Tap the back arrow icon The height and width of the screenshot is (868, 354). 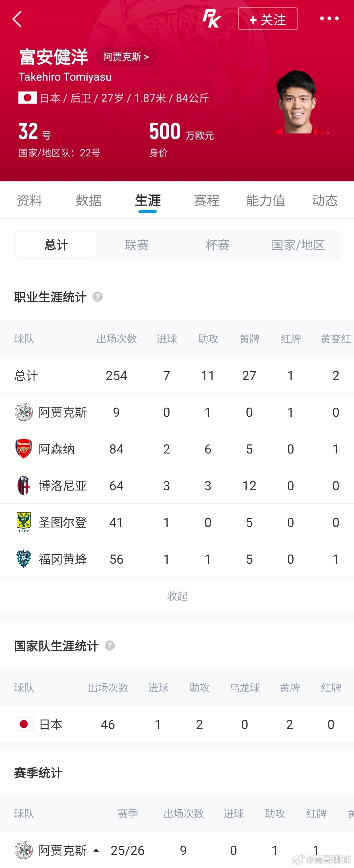(x=17, y=19)
